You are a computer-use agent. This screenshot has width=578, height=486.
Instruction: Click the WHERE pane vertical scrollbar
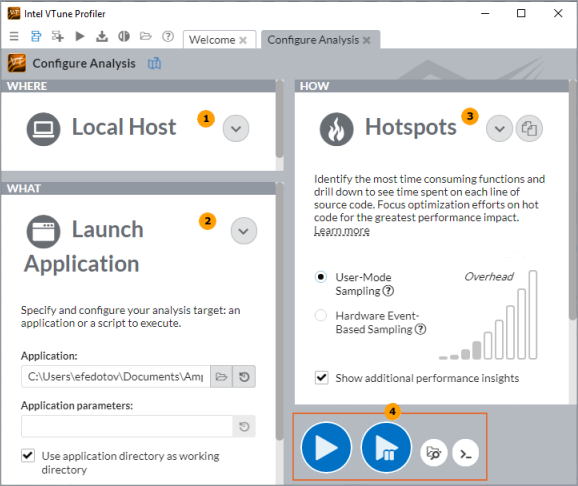coord(280,119)
